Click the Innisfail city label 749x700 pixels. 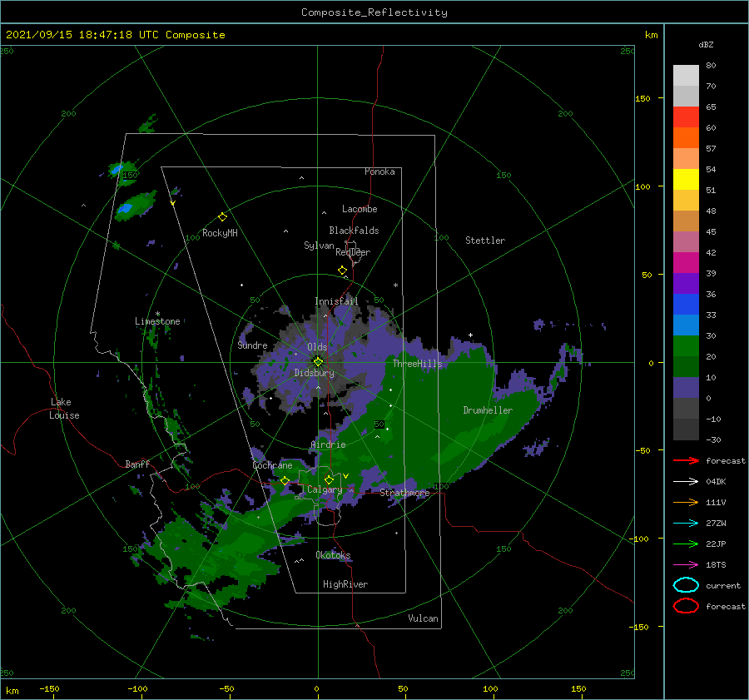coord(336,301)
